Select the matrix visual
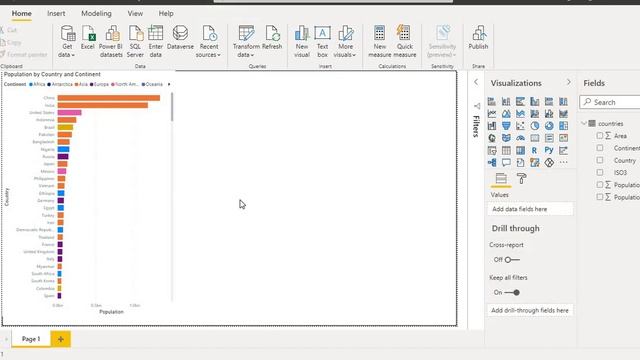 [520, 150]
